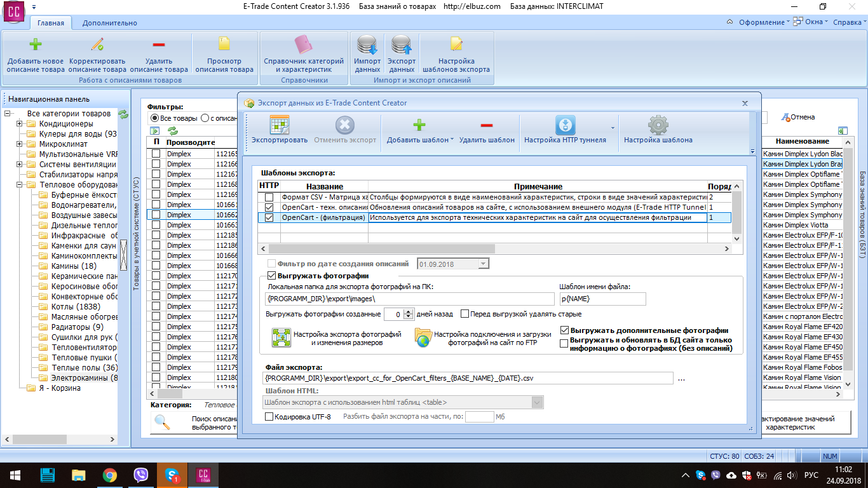Refresh the category tree with the green arrows
This screenshot has height=488, width=868.
pos(123,114)
